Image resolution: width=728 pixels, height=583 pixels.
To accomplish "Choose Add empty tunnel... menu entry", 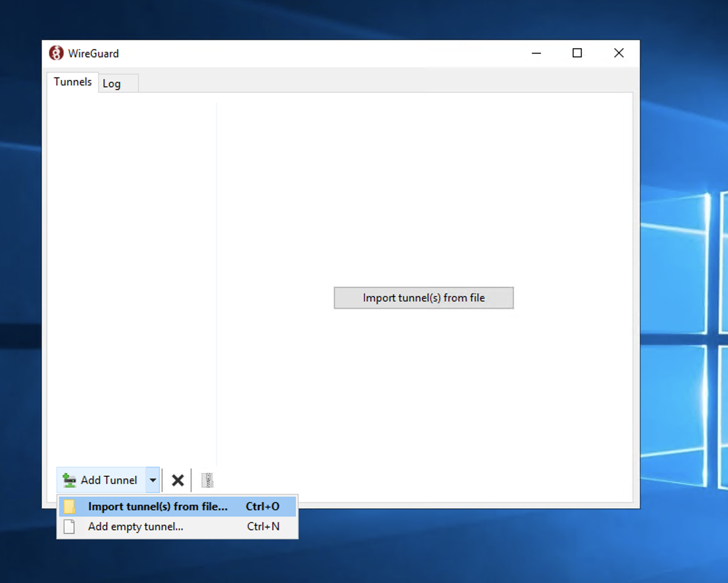I will 177,527.
